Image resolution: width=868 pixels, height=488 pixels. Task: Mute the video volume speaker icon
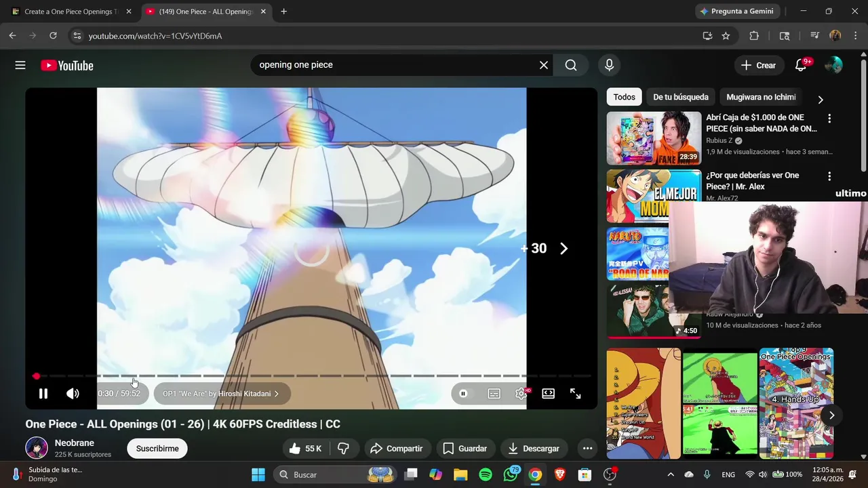(73, 394)
